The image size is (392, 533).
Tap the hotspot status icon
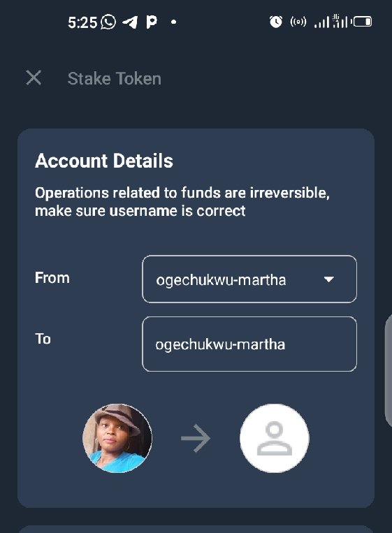(x=298, y=22)
